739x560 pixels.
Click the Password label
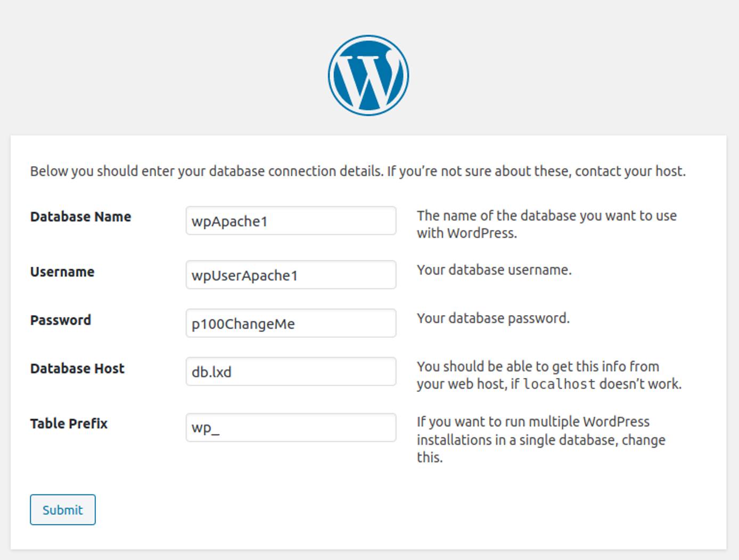[61, 320]
